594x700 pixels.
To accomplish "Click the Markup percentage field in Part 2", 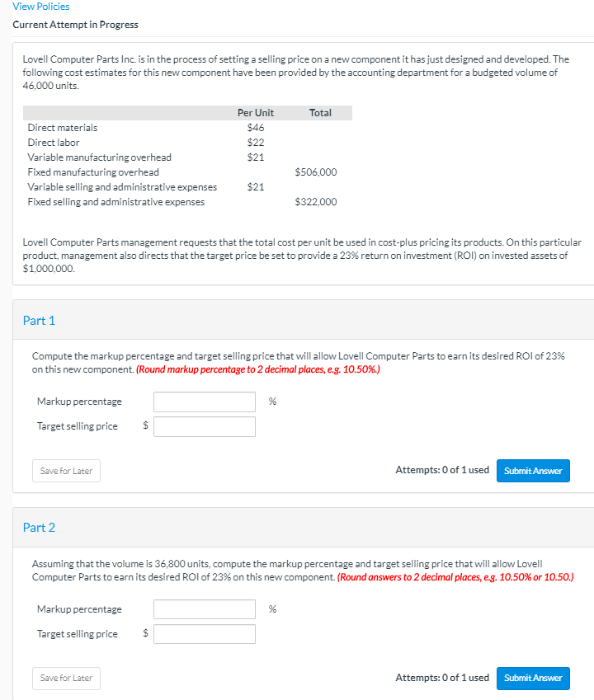I will pyautogui.click(x=204, y=609).
